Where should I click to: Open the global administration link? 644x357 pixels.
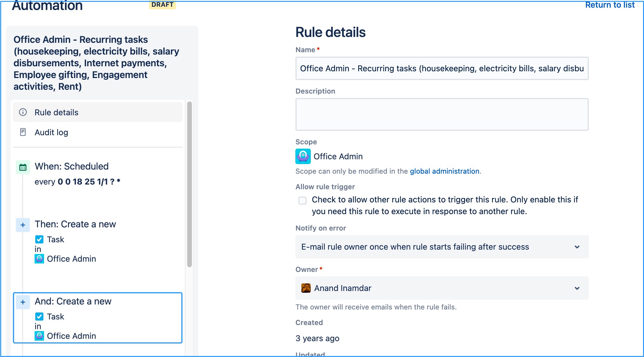(444, 171)
